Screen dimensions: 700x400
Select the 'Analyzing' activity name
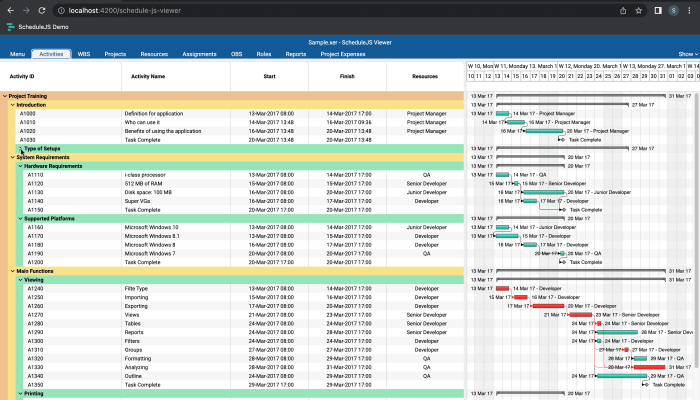pos(136,367)
